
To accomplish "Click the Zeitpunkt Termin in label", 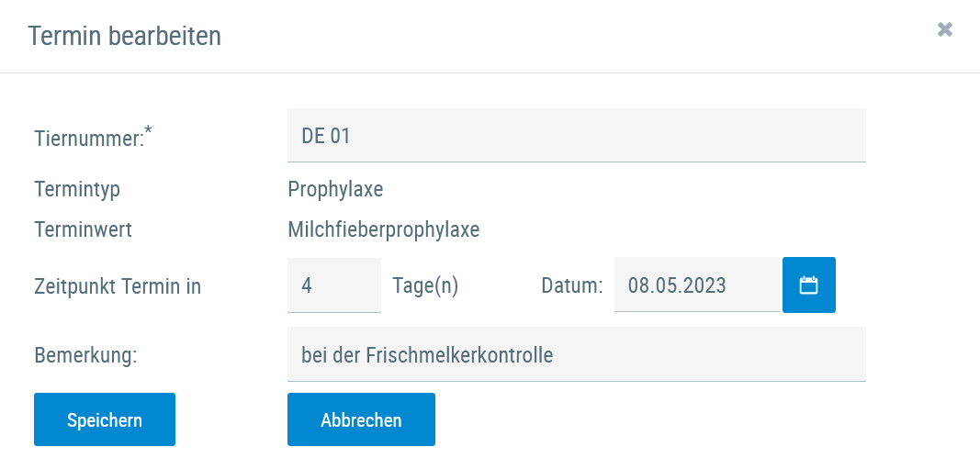I will click(118, 286).
